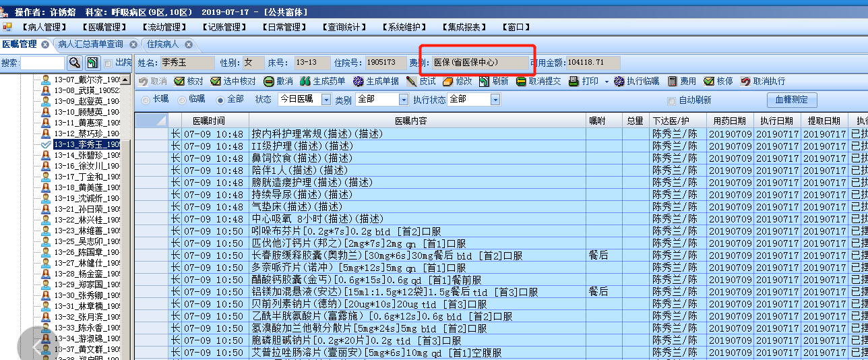This screenshot has height=360, width=868.
Task: Click the 搜索 input field
Action: click(42, 63)
